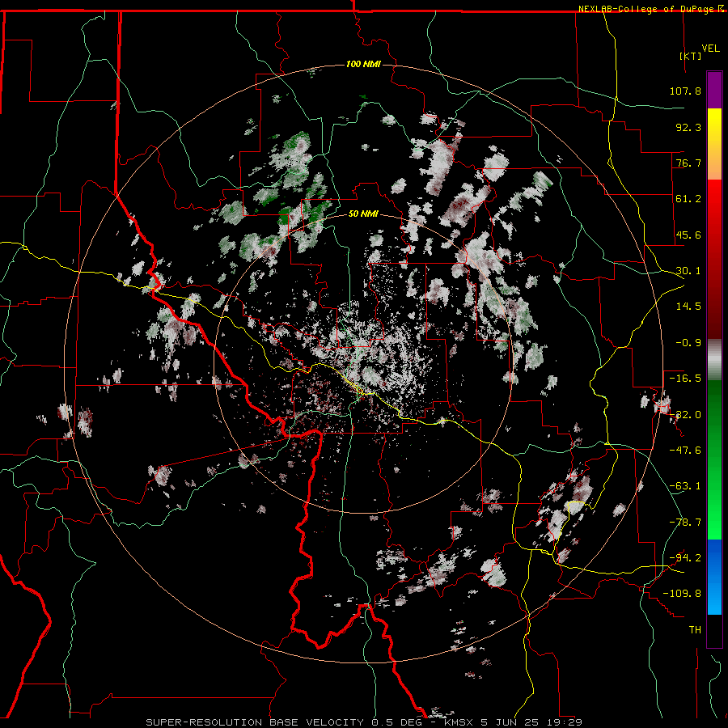Click the 100 NMI range ring label
The width and height of the screenshot is (728, 728).
point(363,64)
